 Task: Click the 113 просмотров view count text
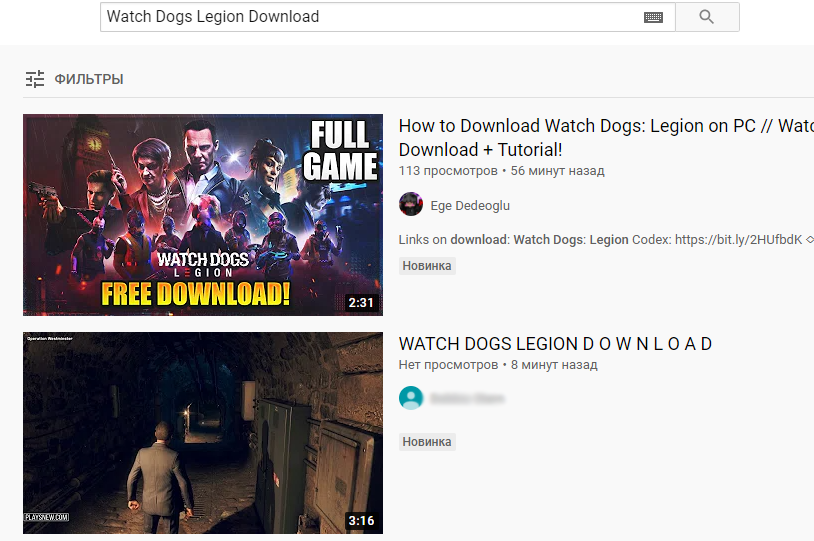(448, 171)
